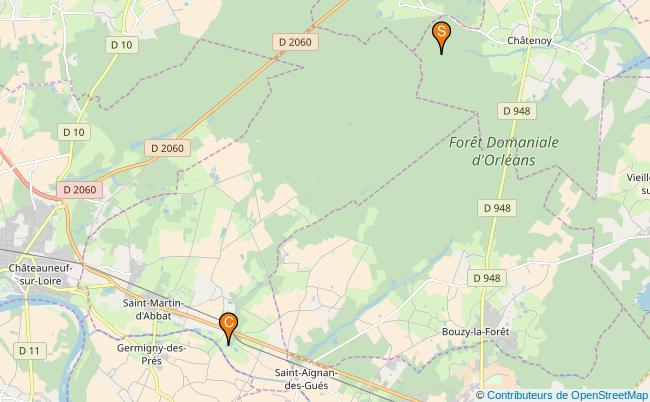Click the topmost D 2060 road shield
The image size is (650, 402).
point(295,42)
